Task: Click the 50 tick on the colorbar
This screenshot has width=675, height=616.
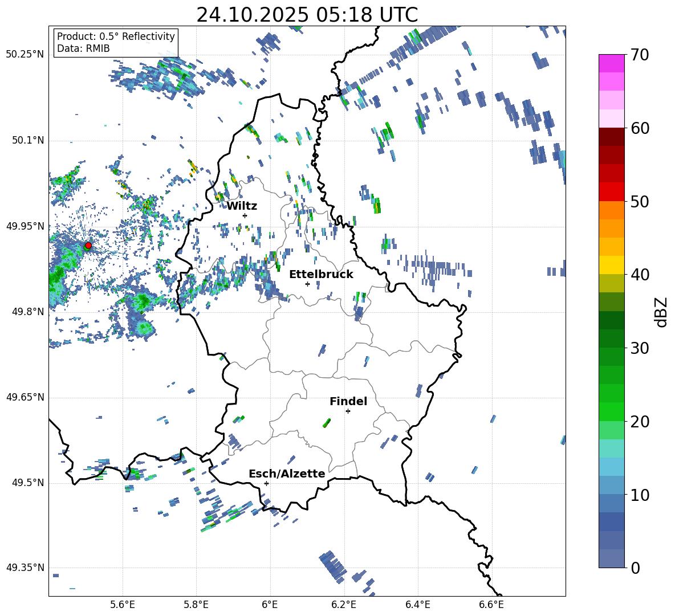Action: [640, 201]
